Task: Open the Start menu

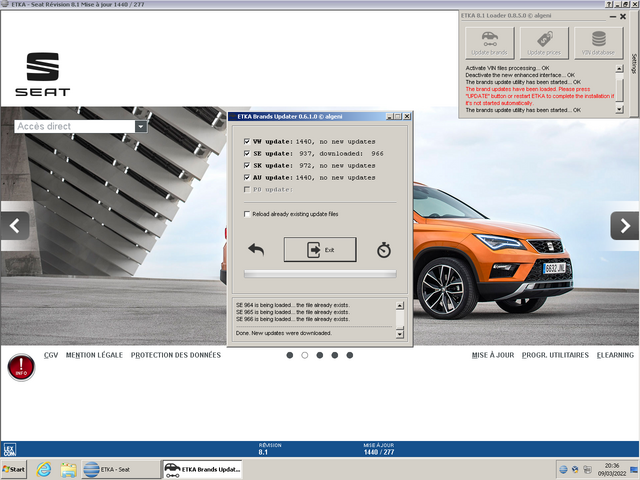Action: pos(13,469)
